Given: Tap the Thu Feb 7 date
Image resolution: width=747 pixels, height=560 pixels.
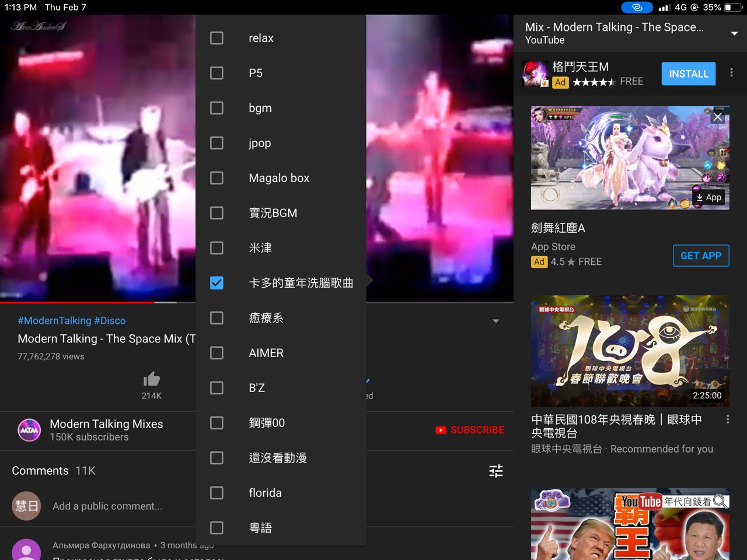Looking at the screenshot, I should pyautogui.click(x=65, y=8).
